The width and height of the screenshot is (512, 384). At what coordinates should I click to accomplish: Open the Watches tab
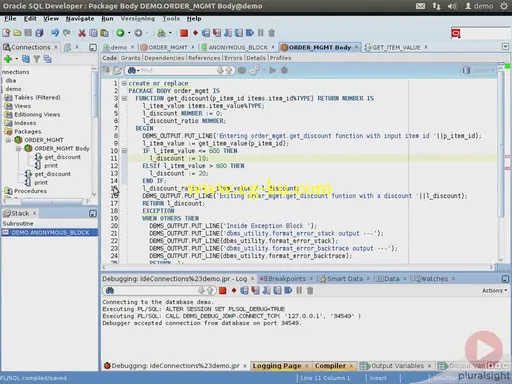click(x=434, y=279)
